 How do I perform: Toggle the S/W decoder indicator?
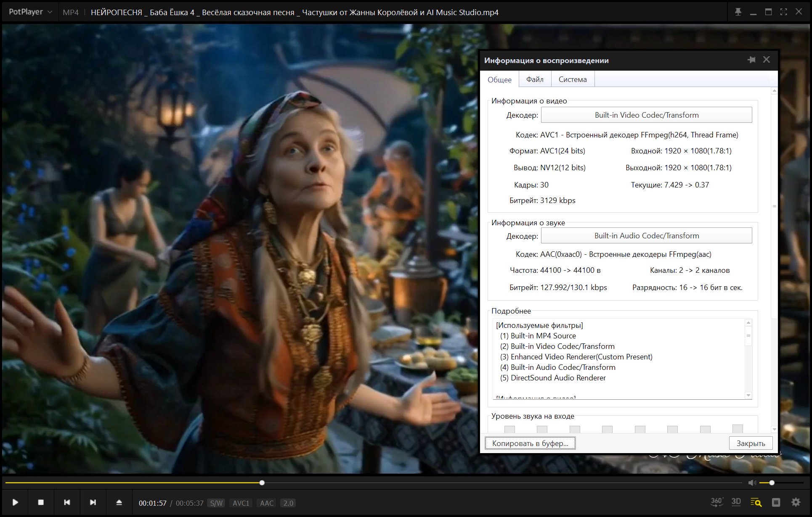pyautogui.click(x=216, y=503)
